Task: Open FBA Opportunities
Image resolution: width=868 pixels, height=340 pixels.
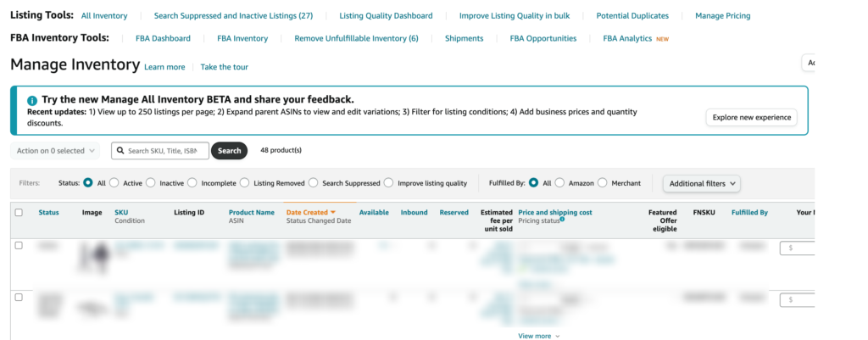Action: tap(543, 38)
